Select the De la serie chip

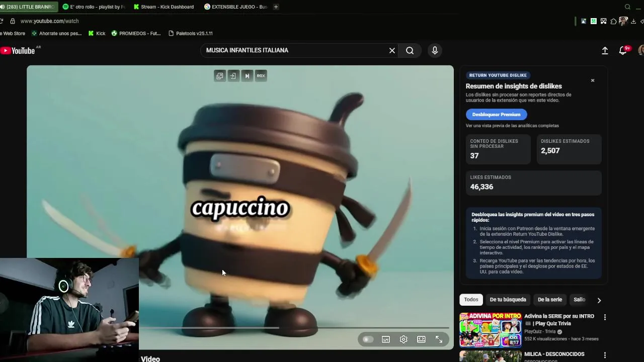pos(549,300)
